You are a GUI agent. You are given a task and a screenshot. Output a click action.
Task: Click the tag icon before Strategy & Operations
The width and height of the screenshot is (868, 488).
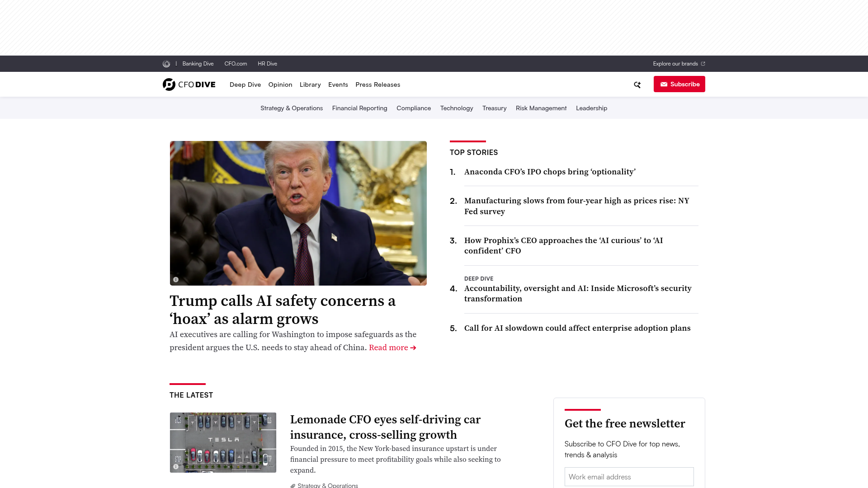(x=293, y=486)
